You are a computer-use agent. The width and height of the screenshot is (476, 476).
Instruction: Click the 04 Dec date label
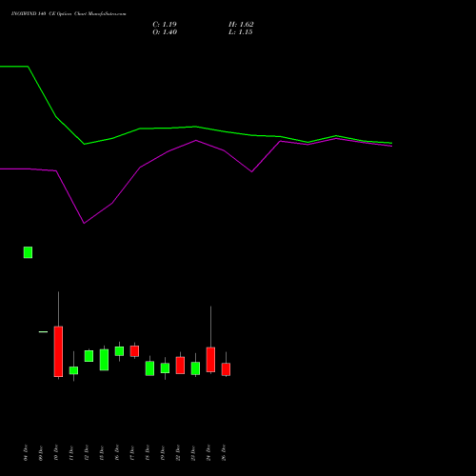coord(26,453)
